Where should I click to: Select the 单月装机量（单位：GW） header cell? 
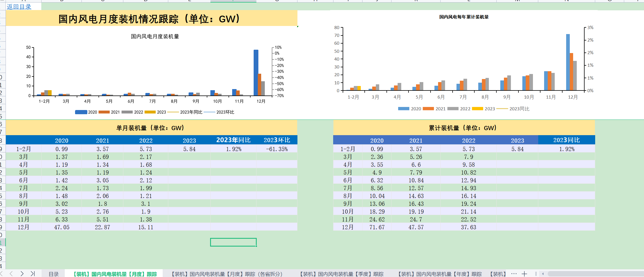152,128
